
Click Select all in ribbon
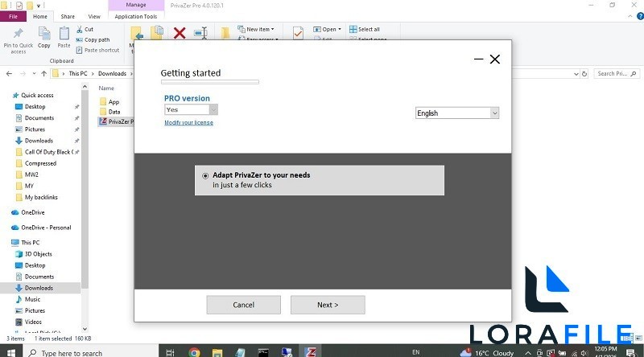point(365,29)
